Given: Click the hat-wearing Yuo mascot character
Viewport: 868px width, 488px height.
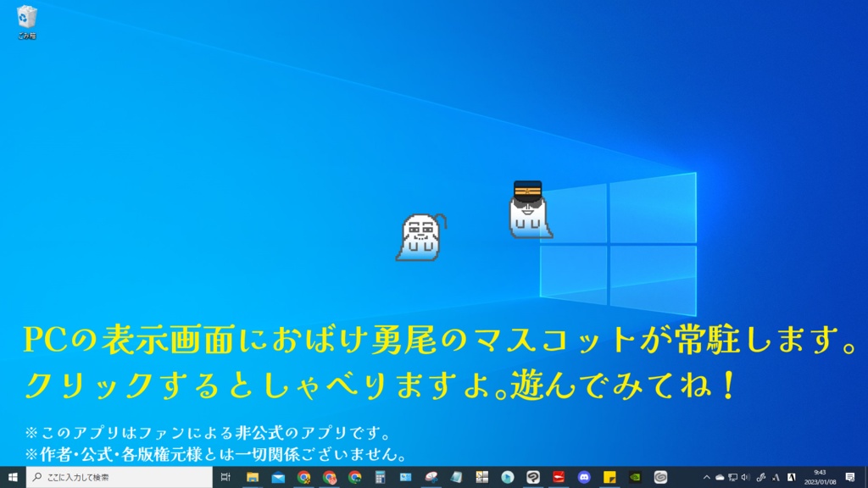Looking at the screenshot, I should click(527, 210).
